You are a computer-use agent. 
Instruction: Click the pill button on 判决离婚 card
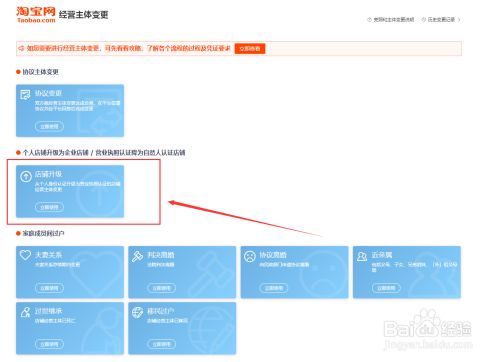[x=162, y=288]
